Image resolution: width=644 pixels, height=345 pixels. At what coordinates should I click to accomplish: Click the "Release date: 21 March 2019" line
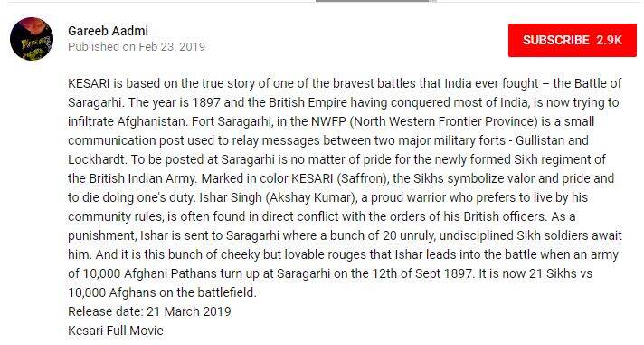pyautogui.click(x=149, y=311)
